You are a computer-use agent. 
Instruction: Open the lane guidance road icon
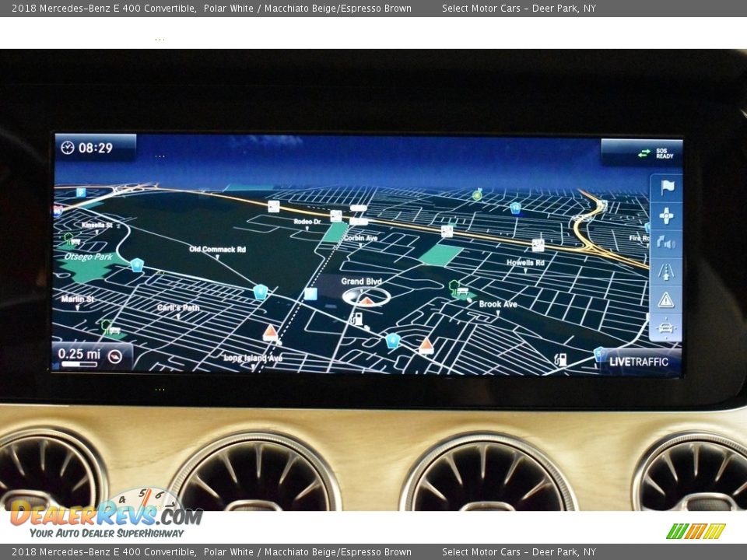pyautogui.click(x=665, y=271)
